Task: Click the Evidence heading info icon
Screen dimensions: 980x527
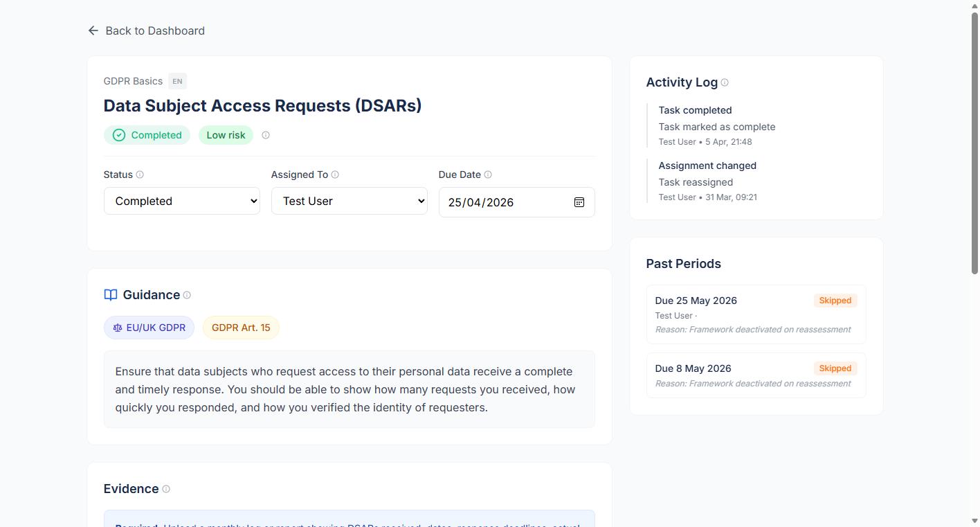Action: point(166,489)
